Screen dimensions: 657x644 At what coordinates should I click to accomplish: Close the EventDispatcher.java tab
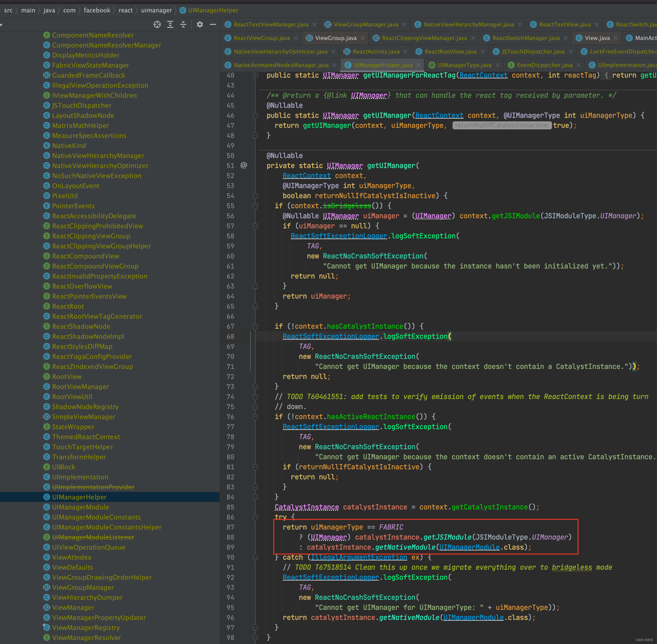pos(578,65)
